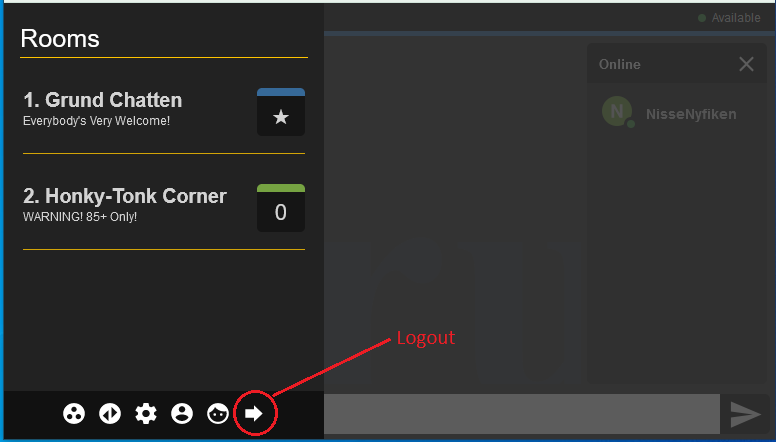Click the three-dot group circle icon
The height and width of the screenshot is (442, 776).
coord(74,413)
